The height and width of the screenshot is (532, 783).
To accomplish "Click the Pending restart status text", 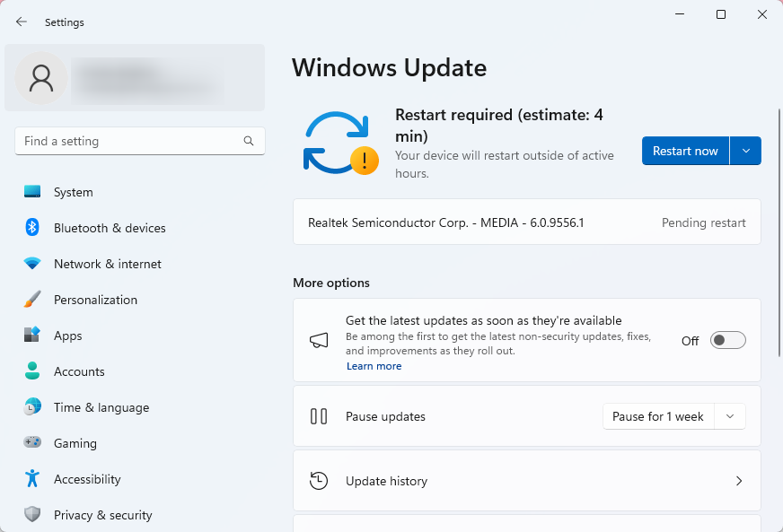I will (704, 222).
